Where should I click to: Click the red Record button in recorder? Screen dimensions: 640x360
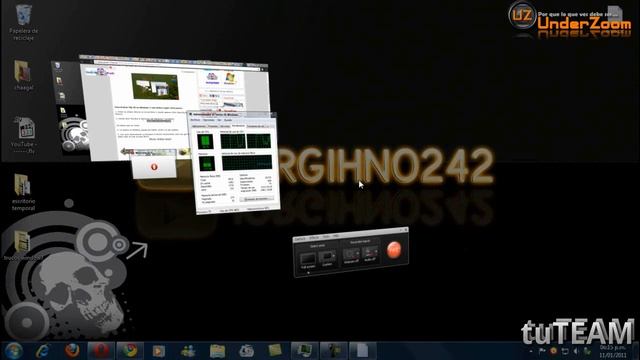tap(394, 250)
